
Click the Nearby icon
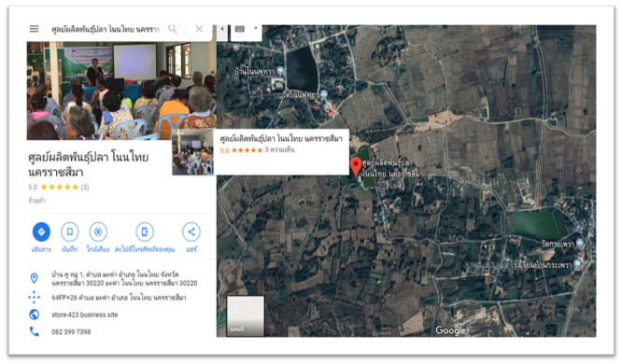point(98,232)
